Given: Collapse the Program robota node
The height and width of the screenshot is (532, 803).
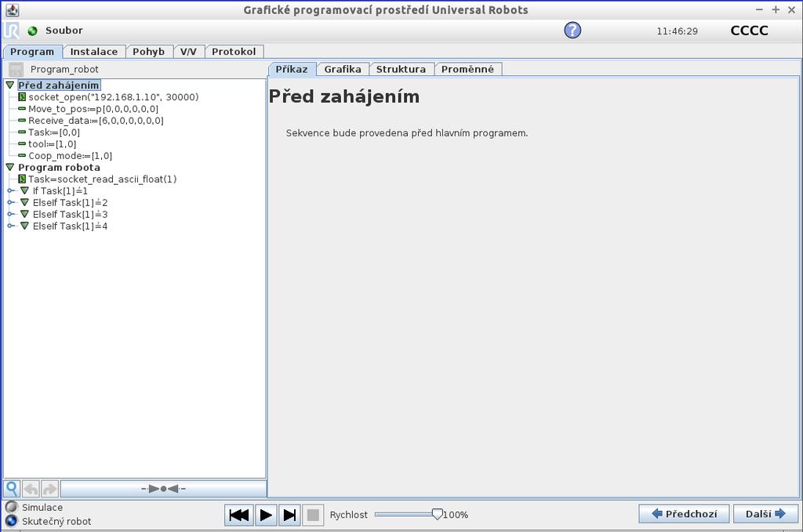Looking at the screenshot, I should tap(9, 167).
